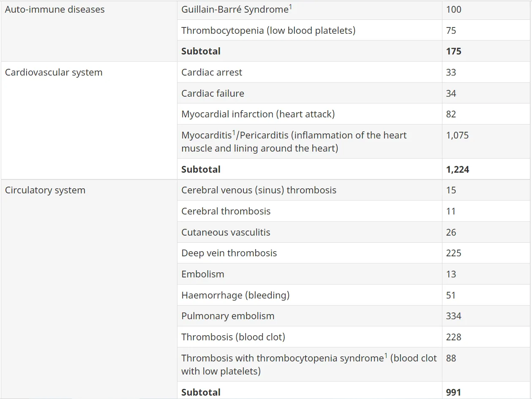Click the Myocarditis footnote superscript 1
Image resolution: width=532 pixels, height=399 pixels.
[x=234, y=133]
